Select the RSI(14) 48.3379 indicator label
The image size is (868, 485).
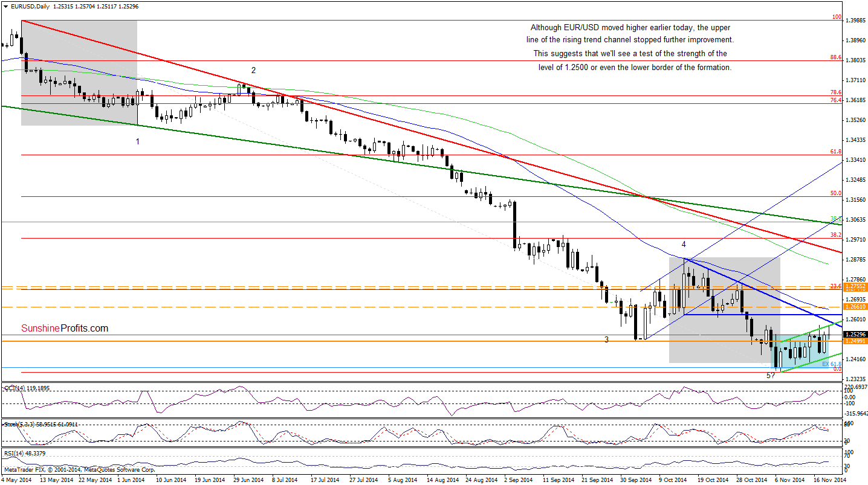(25, 454)
